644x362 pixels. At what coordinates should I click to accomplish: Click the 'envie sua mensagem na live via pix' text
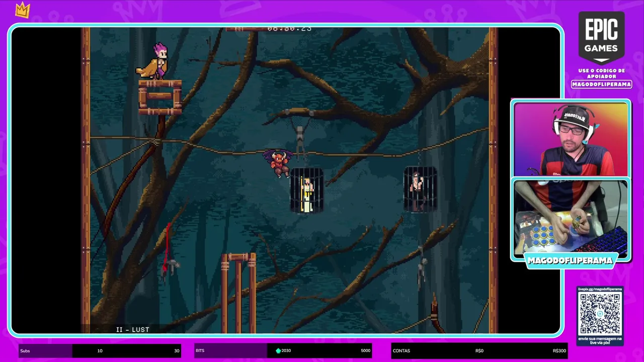click(600, 340)
